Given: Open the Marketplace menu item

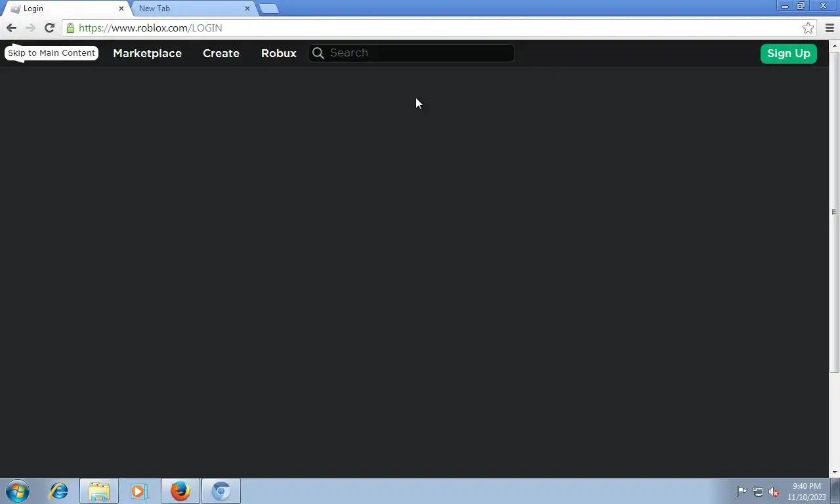Looking at the screenshot, I should (147, 53).
